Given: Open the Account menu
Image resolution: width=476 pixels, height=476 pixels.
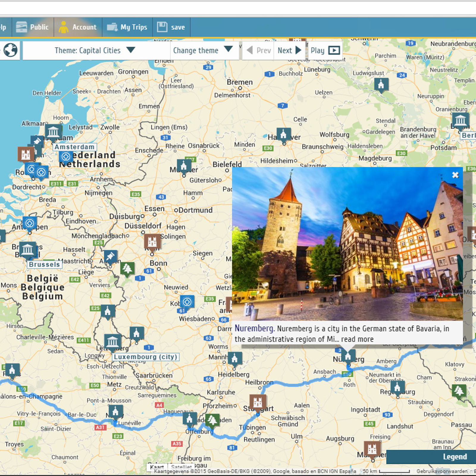Looking at the screenshot, I should 78,27.
